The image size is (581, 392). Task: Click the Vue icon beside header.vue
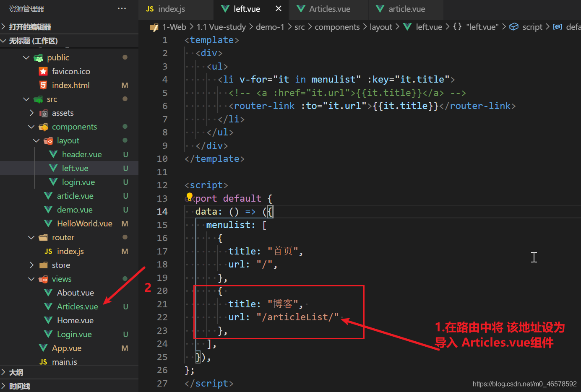click(x=53, y=154)
